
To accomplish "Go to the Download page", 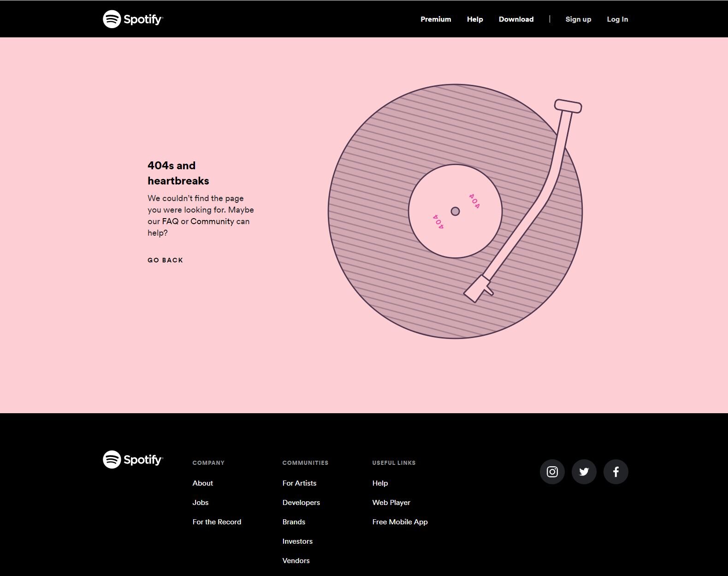I will [x=516, y=19].
